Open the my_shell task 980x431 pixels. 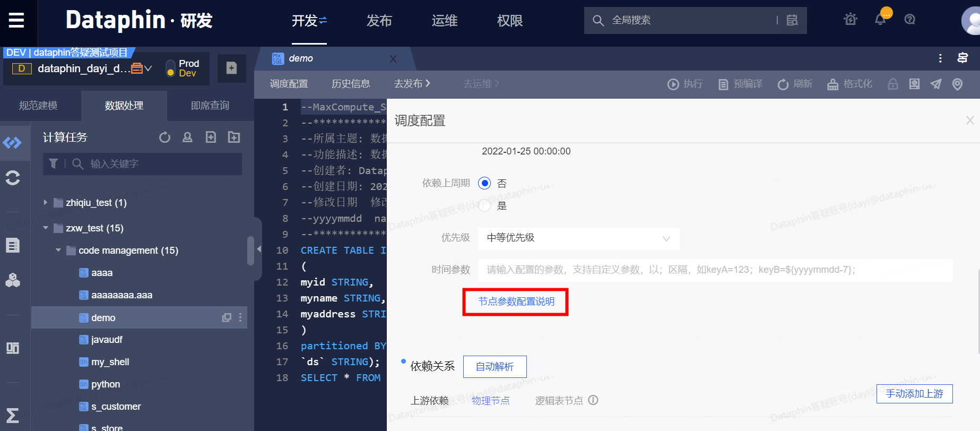[x=110, y=362]
